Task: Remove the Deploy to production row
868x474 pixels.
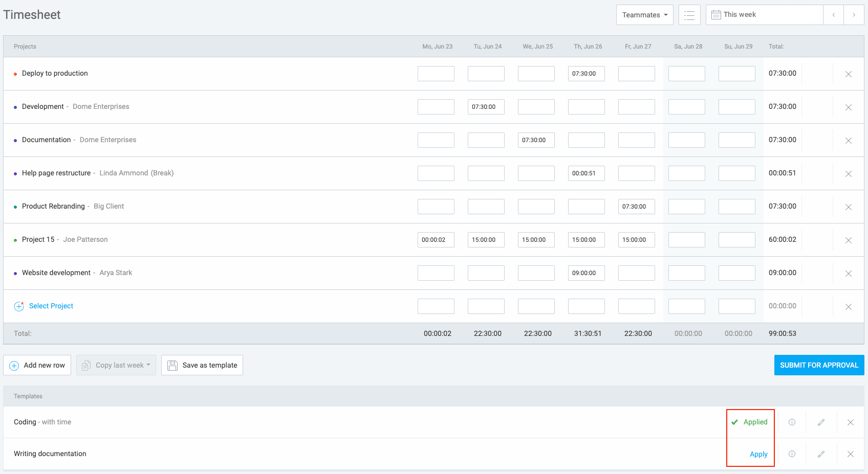Action: pyautogui.click(x=849, y=74)
